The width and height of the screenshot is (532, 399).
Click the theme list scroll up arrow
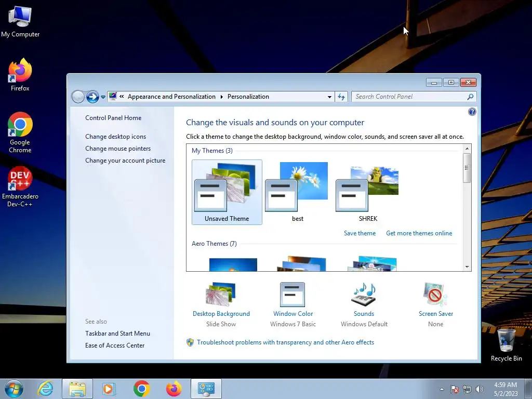(467, 148)
